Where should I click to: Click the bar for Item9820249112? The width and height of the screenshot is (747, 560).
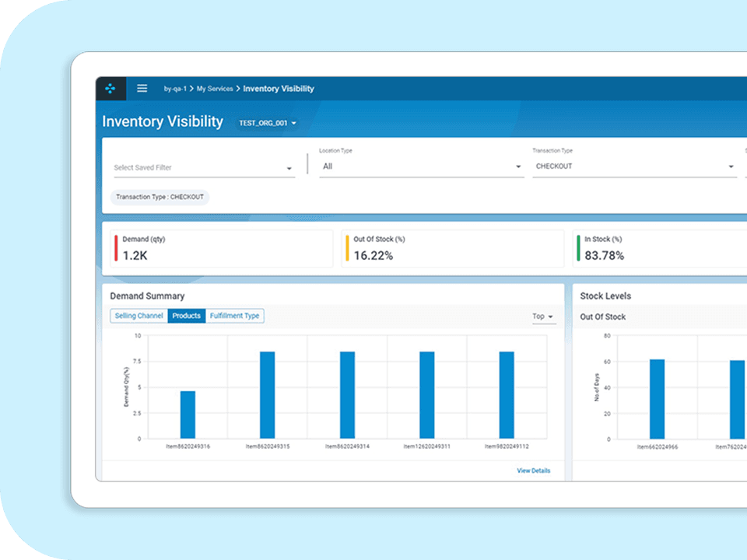507,395
